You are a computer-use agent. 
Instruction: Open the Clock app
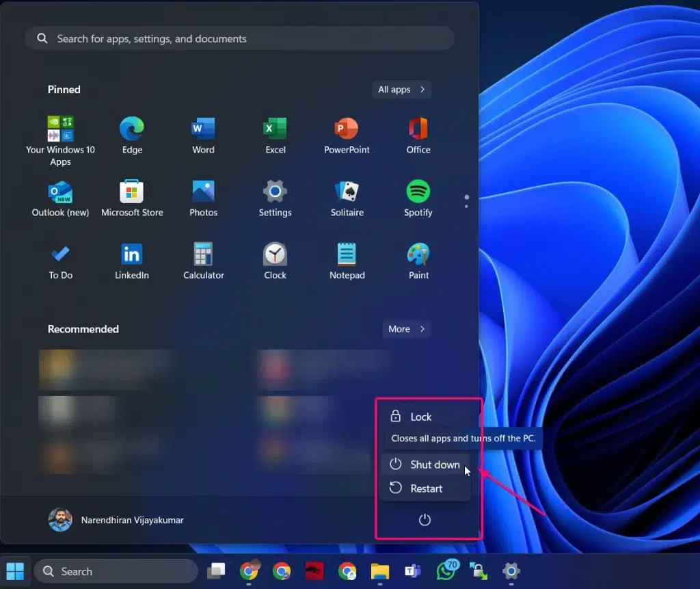coord(275,261)
